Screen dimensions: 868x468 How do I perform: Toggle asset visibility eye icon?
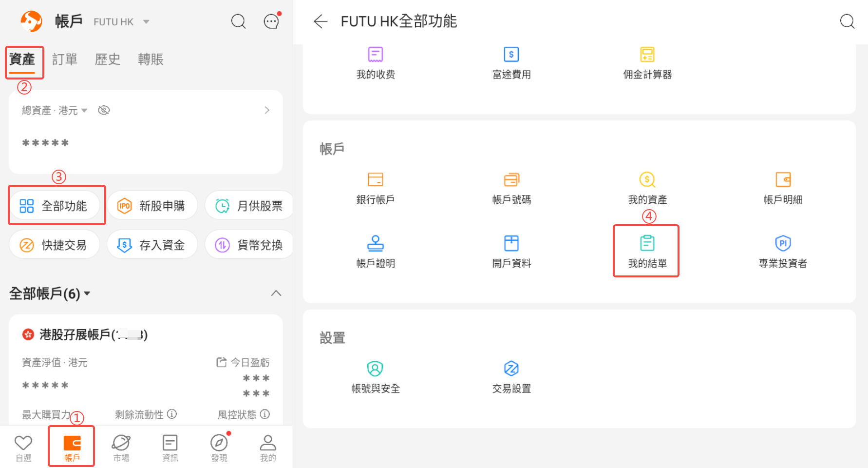coord(104,110)
